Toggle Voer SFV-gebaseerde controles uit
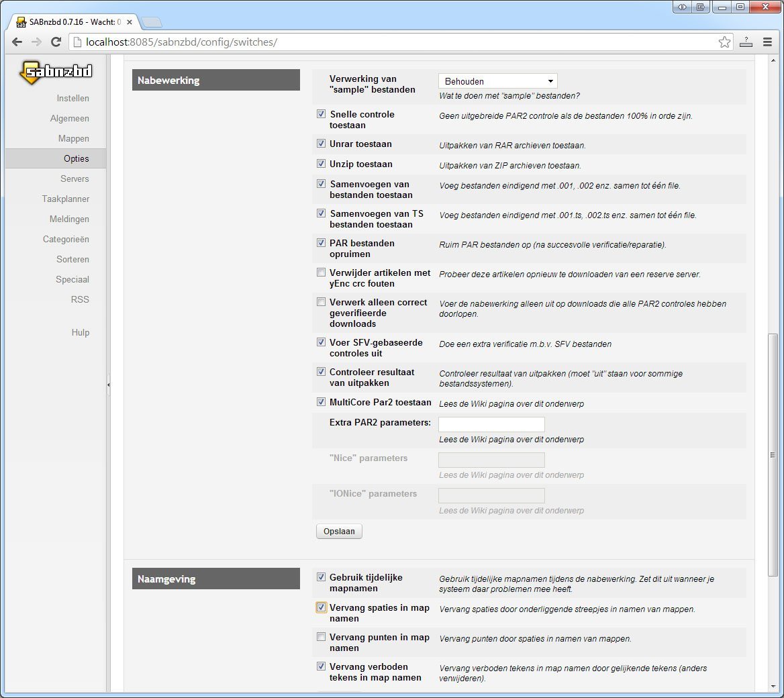 [321, 342]
